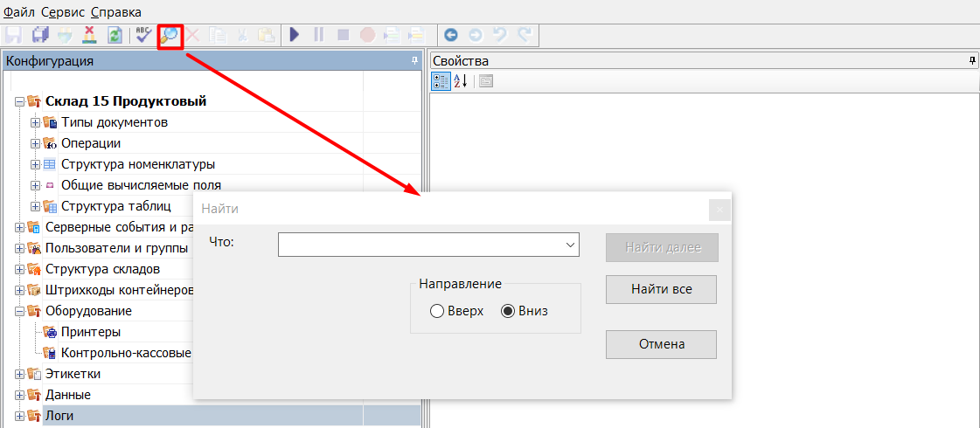Run the ABC check toolbar icon

(x=144, y=35)
